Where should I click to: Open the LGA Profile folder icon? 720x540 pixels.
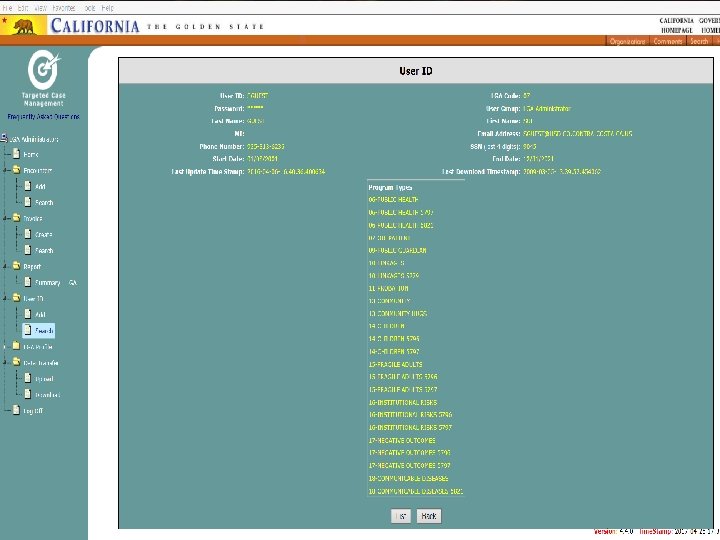[x=17, y=346]
